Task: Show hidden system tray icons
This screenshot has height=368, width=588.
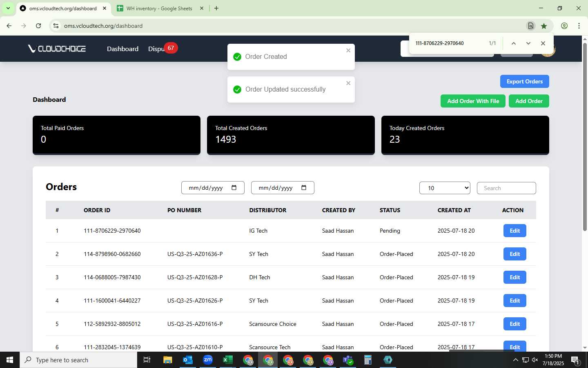Action: 515,360
